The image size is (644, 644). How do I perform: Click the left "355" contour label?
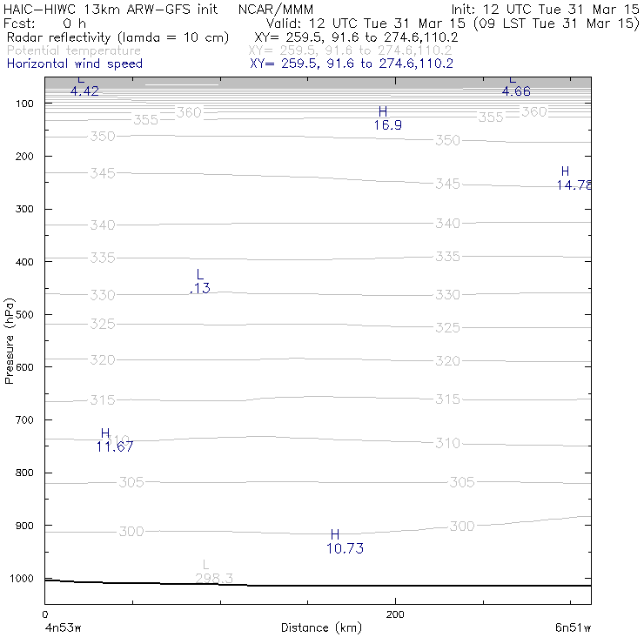146,120
